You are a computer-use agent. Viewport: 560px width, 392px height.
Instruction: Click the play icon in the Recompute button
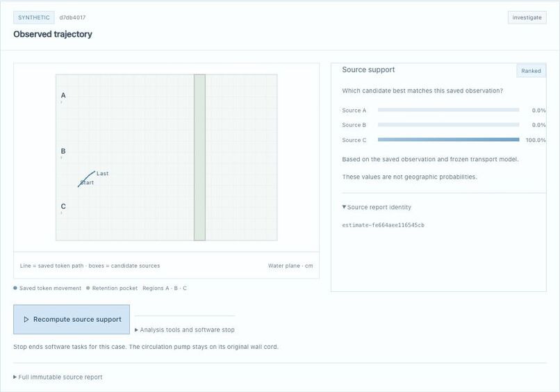(x=26, y=320)
